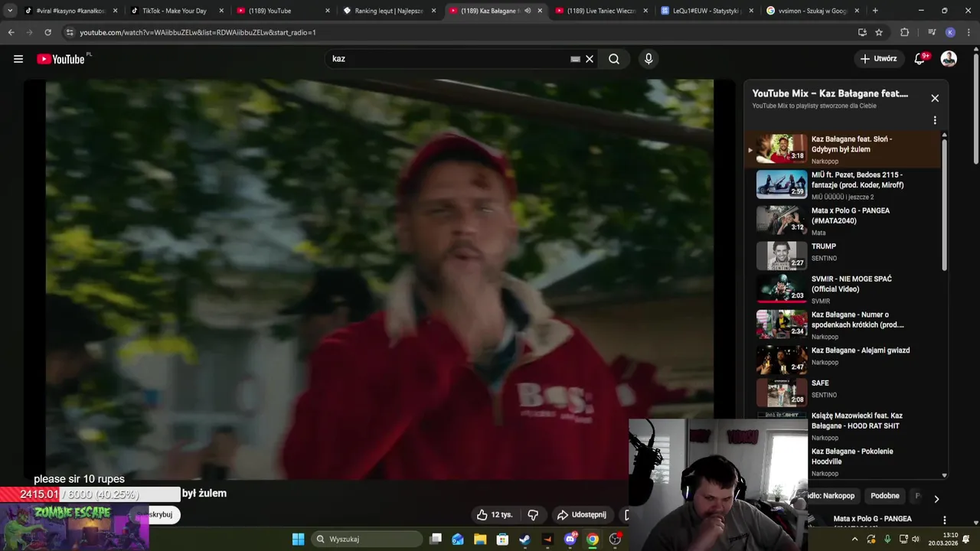
Task: Select the Narkopop source chip
Action: pyautogui.click(x=833, y=496)
